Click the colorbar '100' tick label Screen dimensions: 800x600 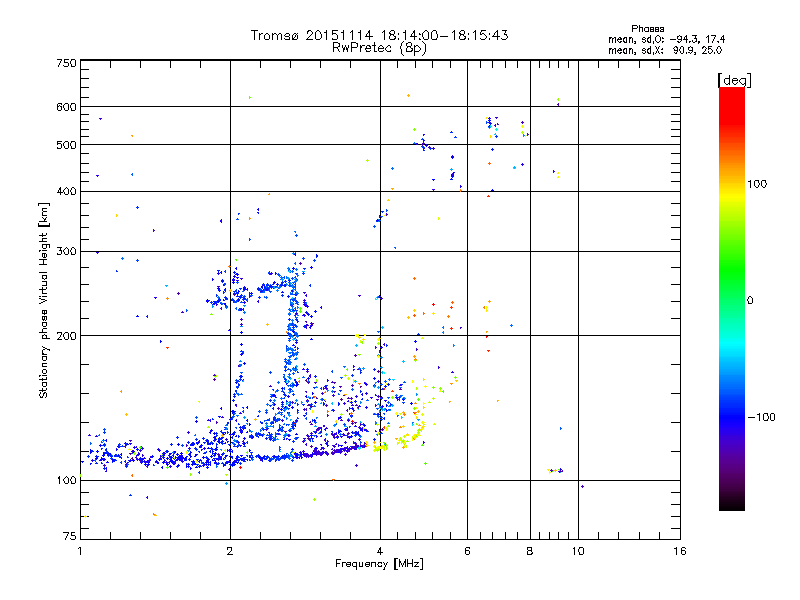(x=757, y=184)
